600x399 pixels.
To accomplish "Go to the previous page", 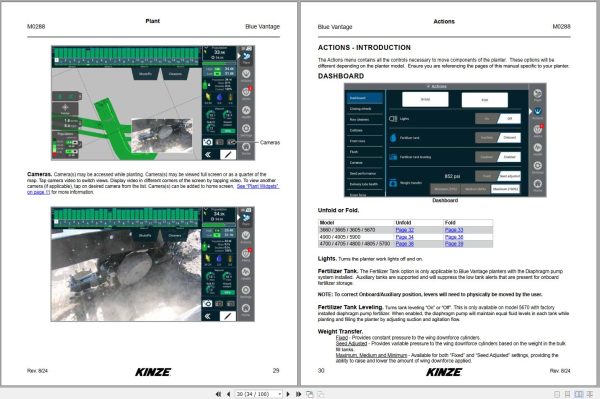I will point(228,394).
